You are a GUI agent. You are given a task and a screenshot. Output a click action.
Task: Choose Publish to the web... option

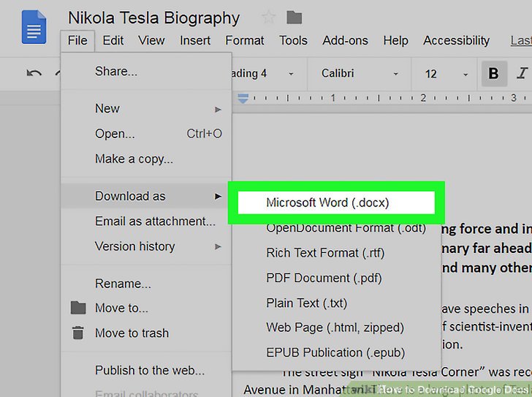(146, 370)
